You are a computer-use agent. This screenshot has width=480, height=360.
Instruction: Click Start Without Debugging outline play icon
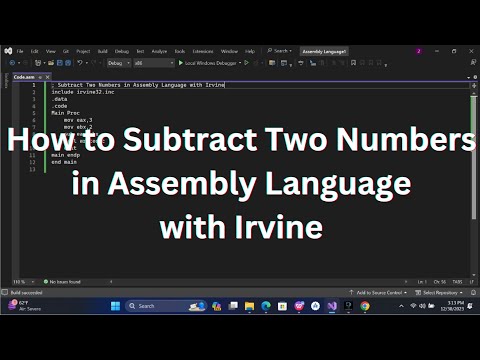click(247, 63)
